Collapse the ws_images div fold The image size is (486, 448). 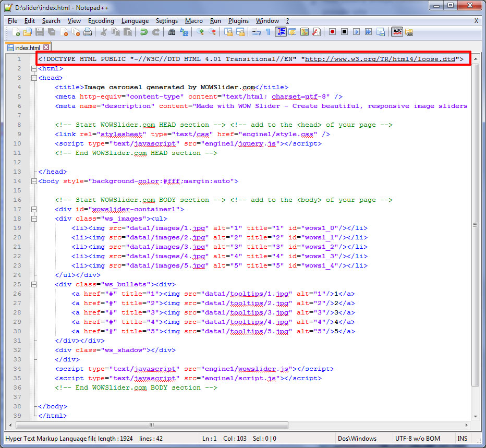[34, 219]
